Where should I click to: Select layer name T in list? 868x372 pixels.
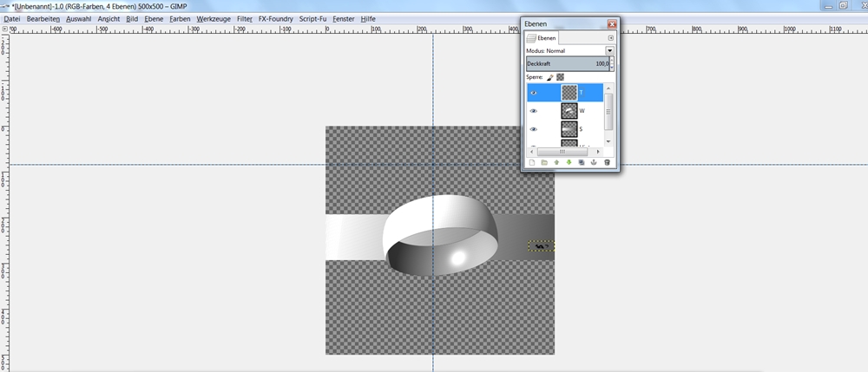[x=582, y=93]
